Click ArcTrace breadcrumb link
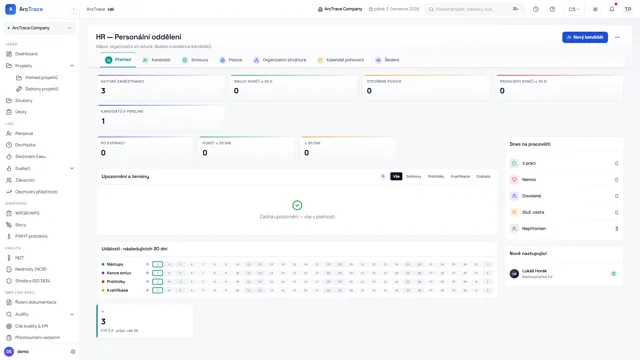The width and height of the screenshot is (640, 360). coord(96,9)
